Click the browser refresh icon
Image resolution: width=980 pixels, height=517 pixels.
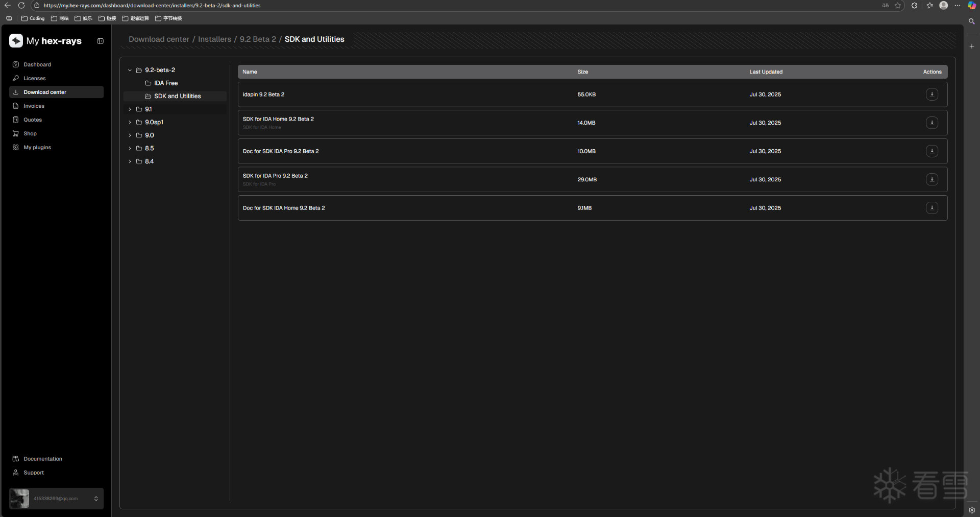pos(21,6)
